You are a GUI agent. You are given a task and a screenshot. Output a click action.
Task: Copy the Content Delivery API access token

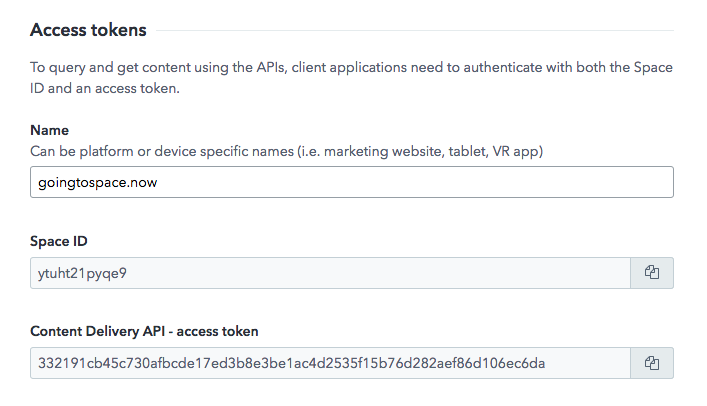(652, 363)
